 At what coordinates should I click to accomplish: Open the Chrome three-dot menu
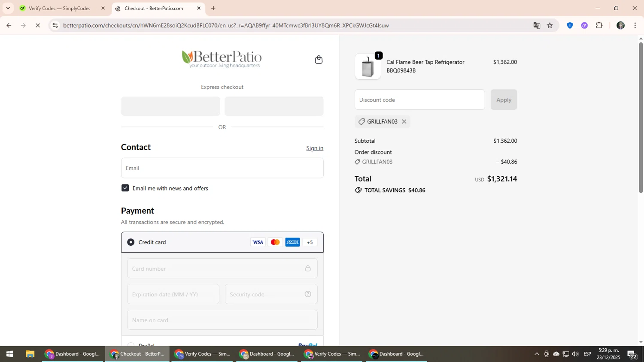tap(635, 25)
